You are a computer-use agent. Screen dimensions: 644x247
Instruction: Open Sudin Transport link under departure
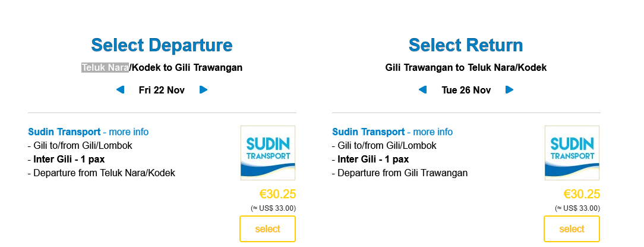coord(64,132)
